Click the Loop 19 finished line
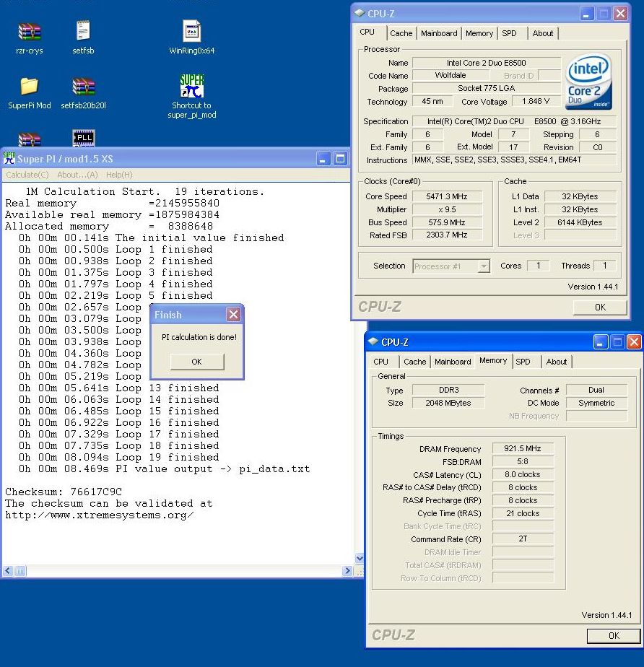Screen dimensions: 644x667 click(x=118, y=457)
